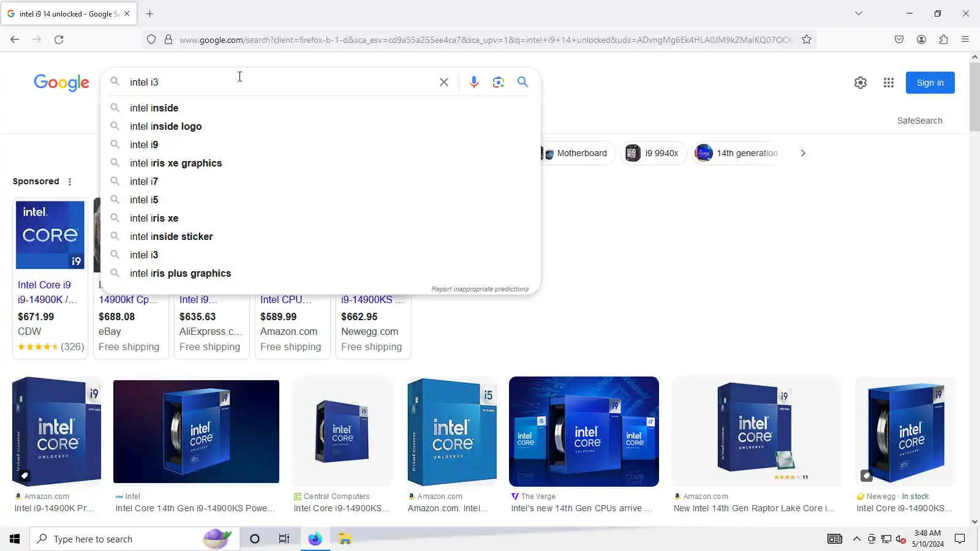Open volume control in system tray
980x551 pixels.
(x=900, y=539)
